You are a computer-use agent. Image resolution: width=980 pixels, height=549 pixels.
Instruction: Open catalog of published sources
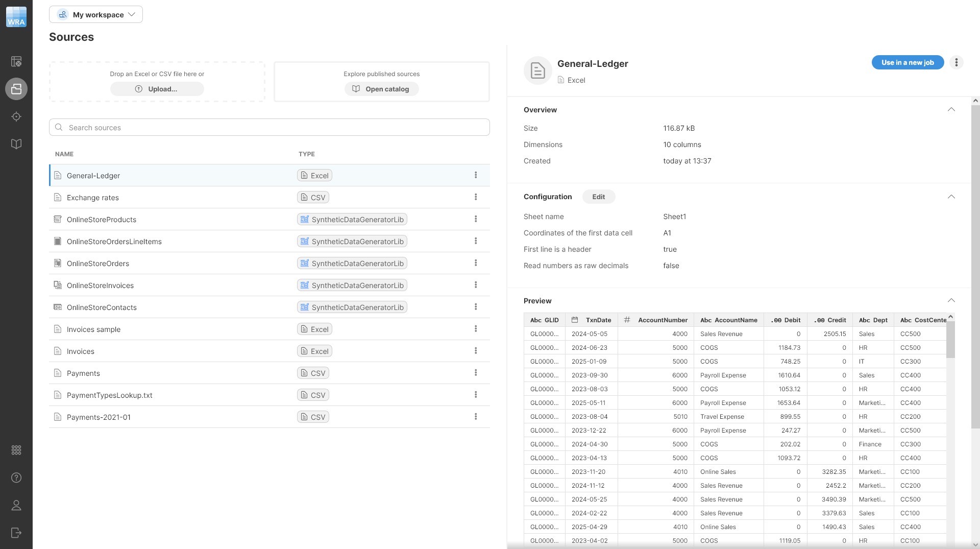[x=381, y=88]
